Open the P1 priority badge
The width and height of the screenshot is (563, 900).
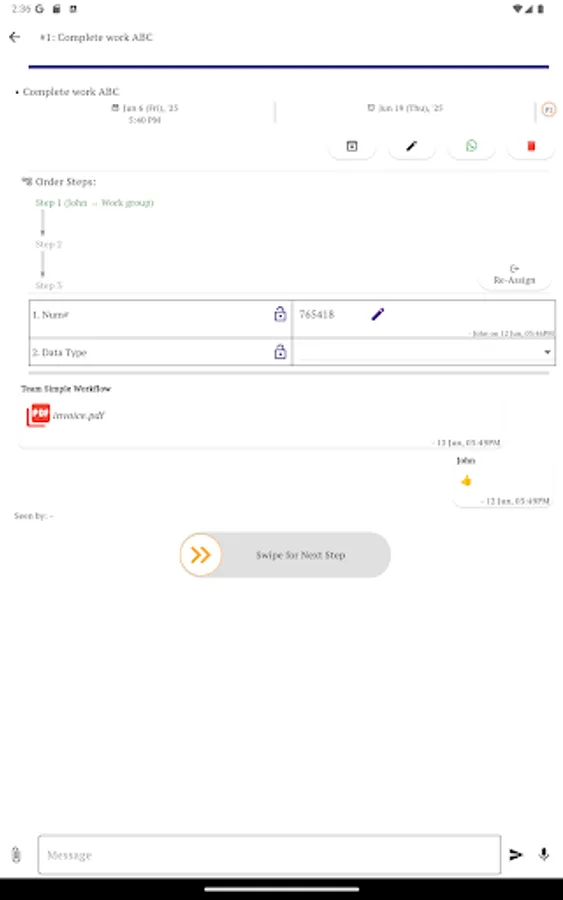click(549, 109)
